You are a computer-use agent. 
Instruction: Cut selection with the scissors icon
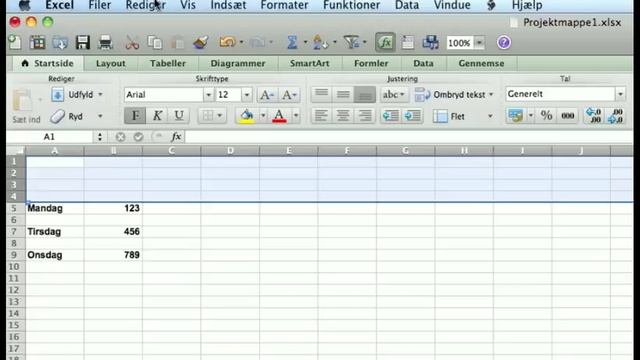tap(132, 42)
